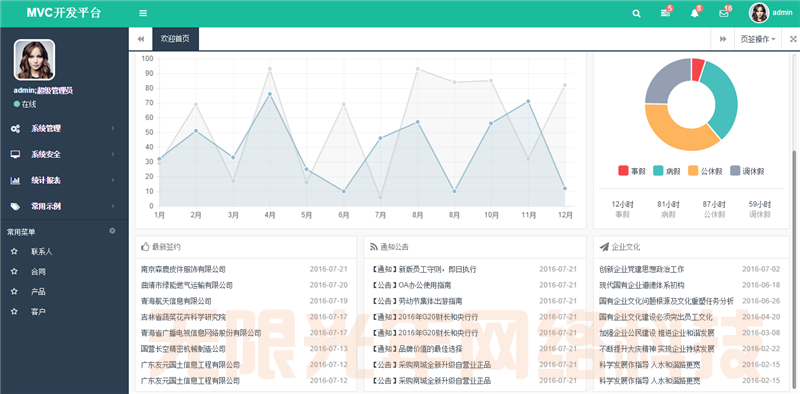Open the task list icon with badge 5
The width and height of the screenshot is (800, 394).
(665, 14)
